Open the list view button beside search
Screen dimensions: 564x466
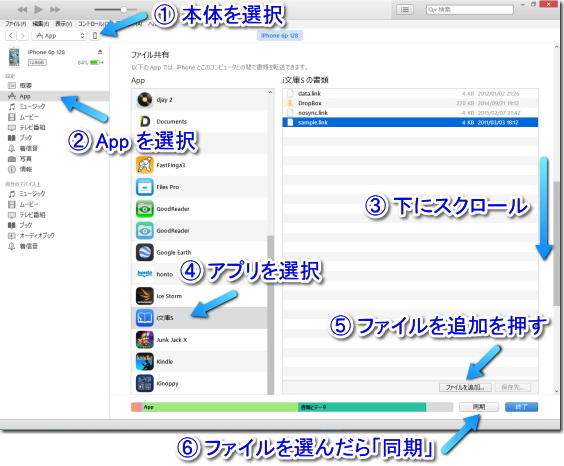pos(405,9)
